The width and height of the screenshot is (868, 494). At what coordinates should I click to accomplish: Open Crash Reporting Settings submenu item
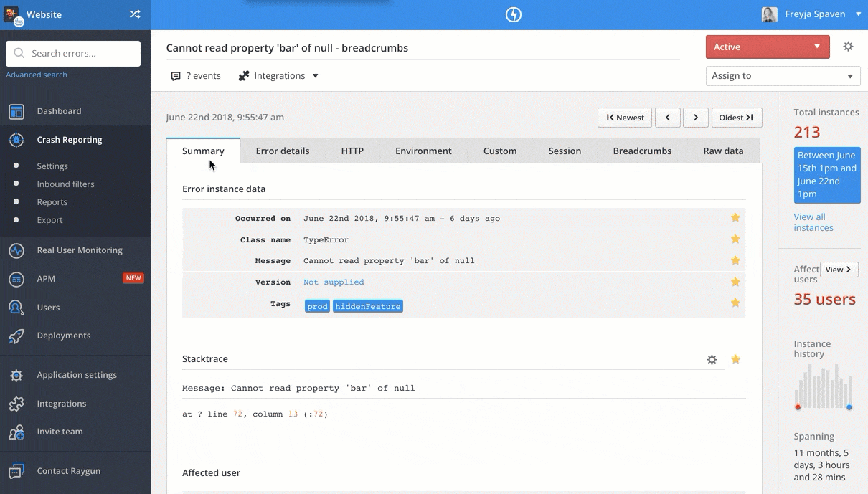pos(52,166)
